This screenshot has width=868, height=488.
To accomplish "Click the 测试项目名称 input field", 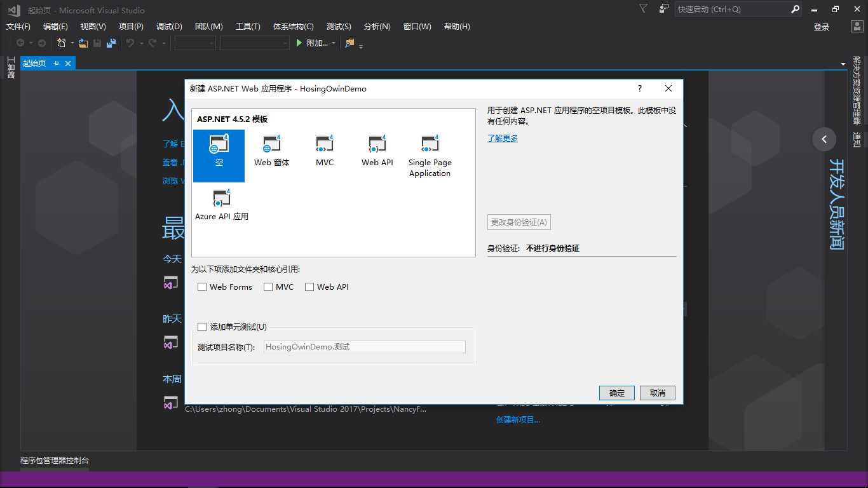I will (365, 347).
